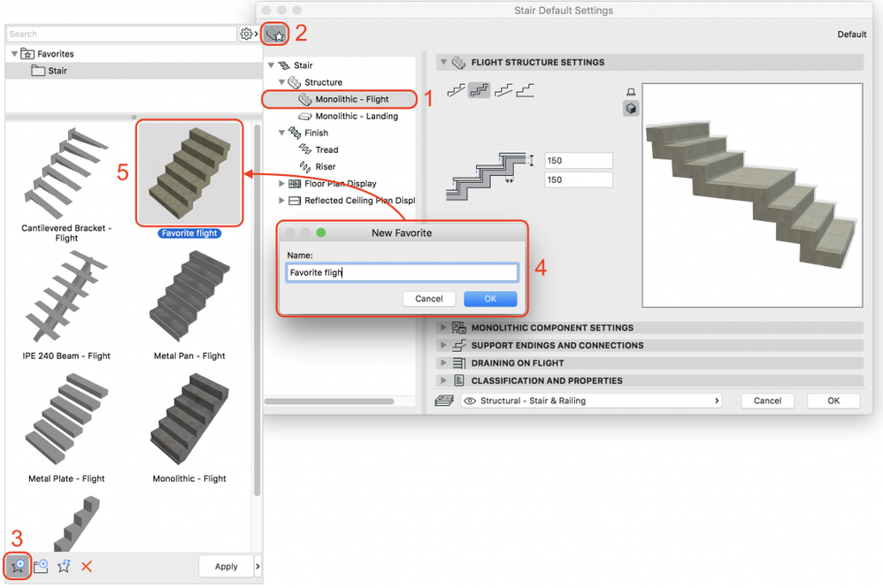The width and height of the screenshot is (883, 588).
Task: Select Metal Plate - Flight thumbnail
Action: tap(66, 420)
